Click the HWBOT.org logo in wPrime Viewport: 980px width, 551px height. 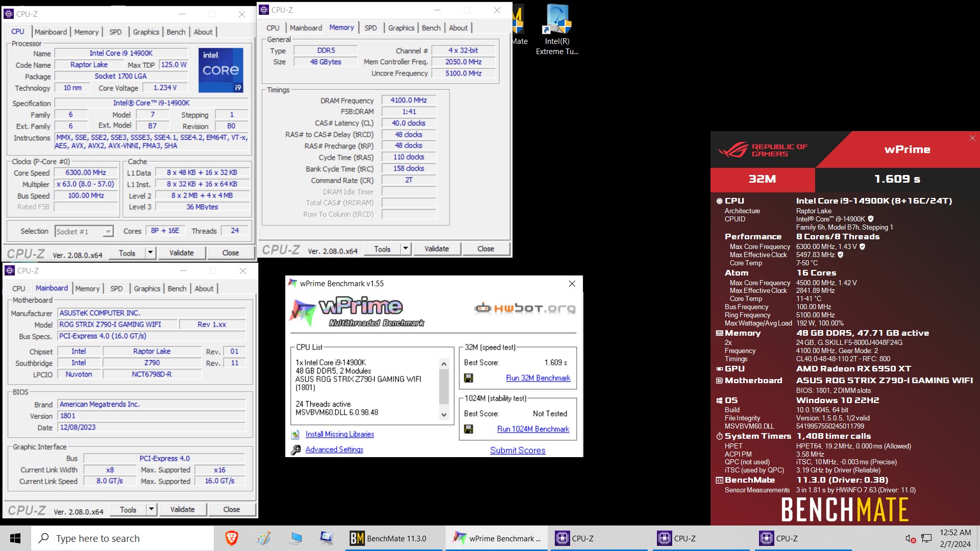point(525,308)
